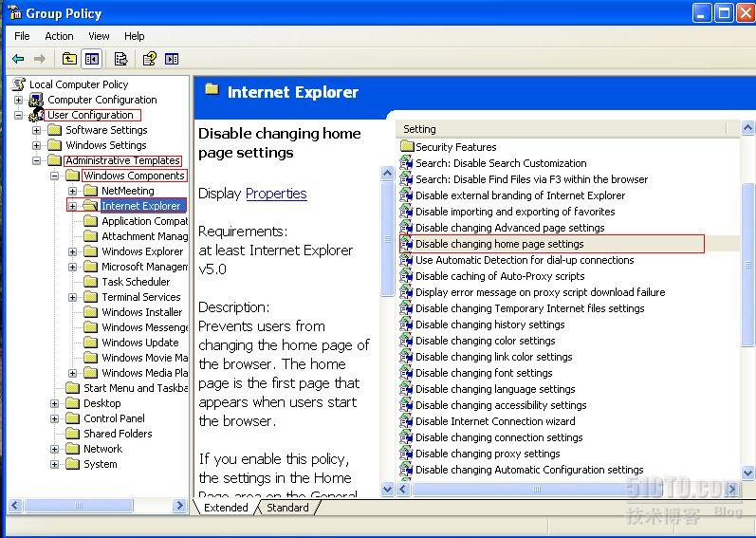Open the File menu
The image size is (756, 538).
coord(22,36)
